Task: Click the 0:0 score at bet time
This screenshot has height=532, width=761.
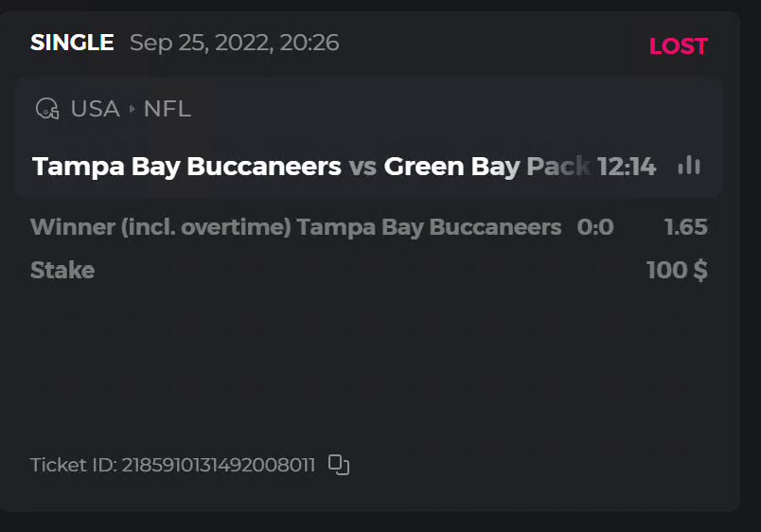Action: 595,227
